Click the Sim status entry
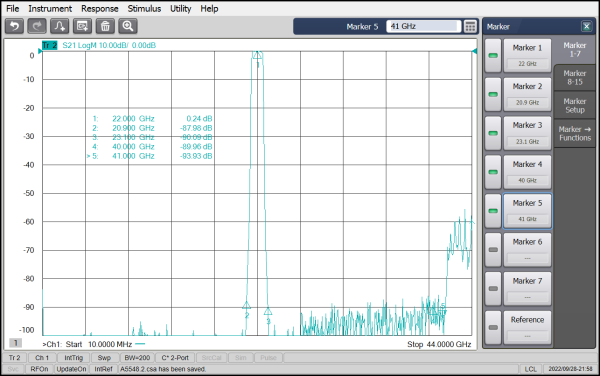600x376 pixels. pos(240,358)
